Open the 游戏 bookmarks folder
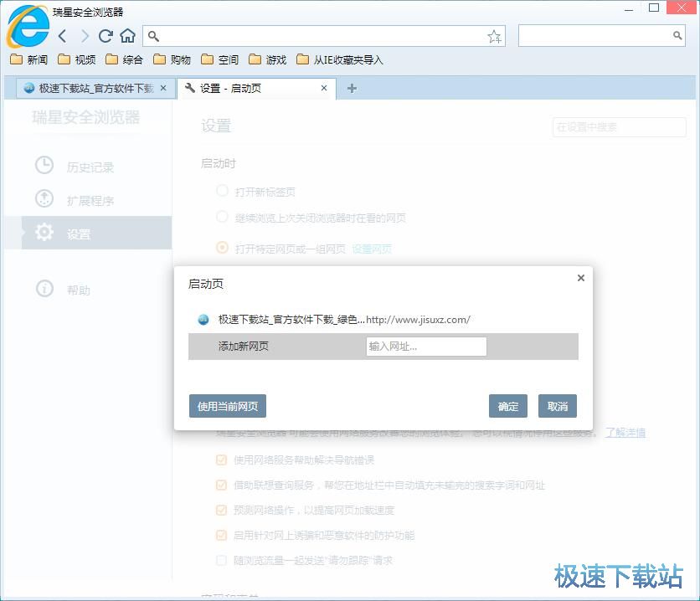This screenshot has width=700, height=601. point(268,59)
